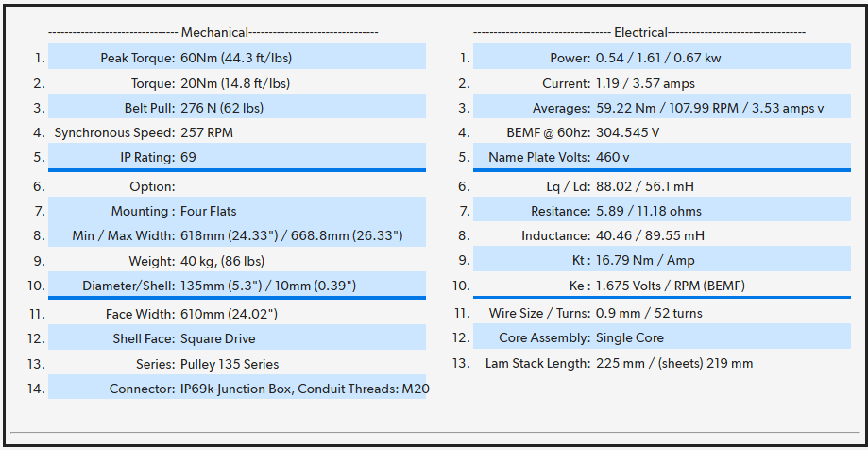Click the Series Pulley 135 Series text
The width and height of the screenshot is (868, 450).
pos(230,364)
